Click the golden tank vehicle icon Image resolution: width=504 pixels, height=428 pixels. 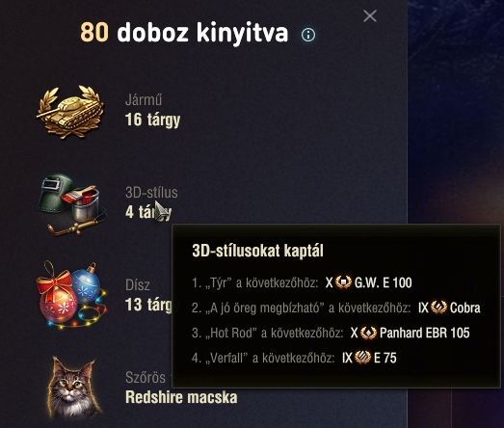pos(70,111)
